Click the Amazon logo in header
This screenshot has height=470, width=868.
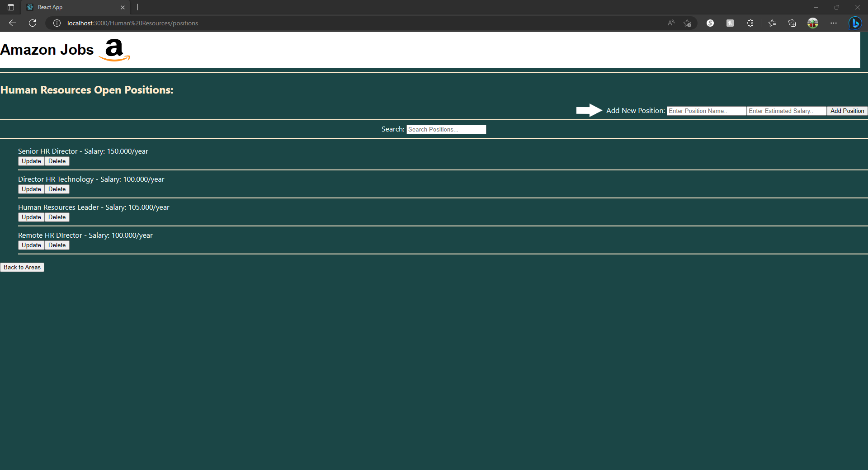point(114,50)
